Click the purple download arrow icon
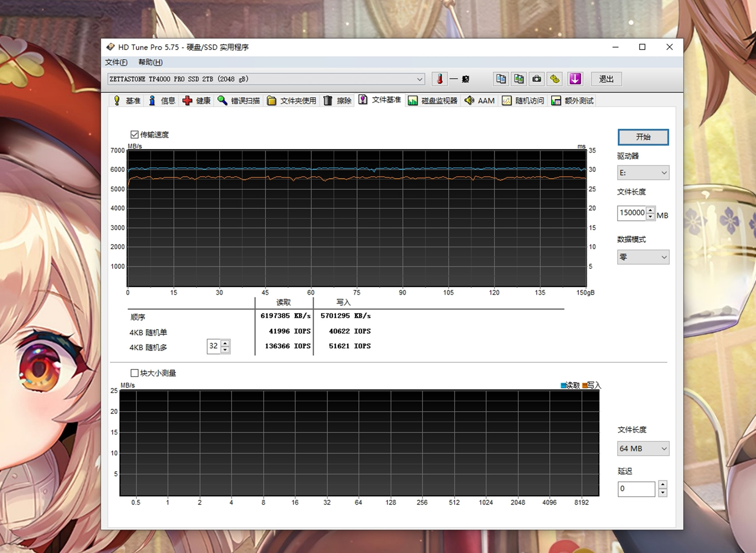The width and height of the screenshot is (756, 553). (575, 79)
